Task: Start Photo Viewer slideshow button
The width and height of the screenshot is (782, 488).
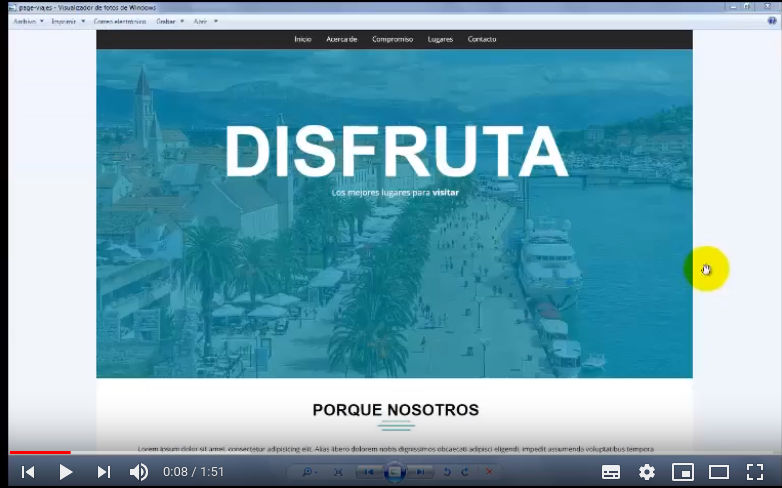Action: point(394,472)
